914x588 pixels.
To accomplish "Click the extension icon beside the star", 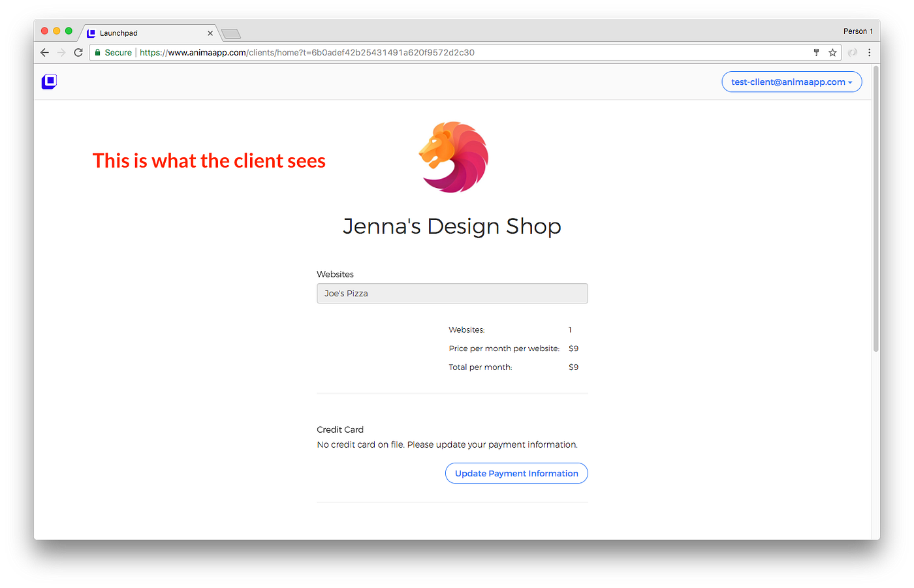I will click(x=852, y=53).
